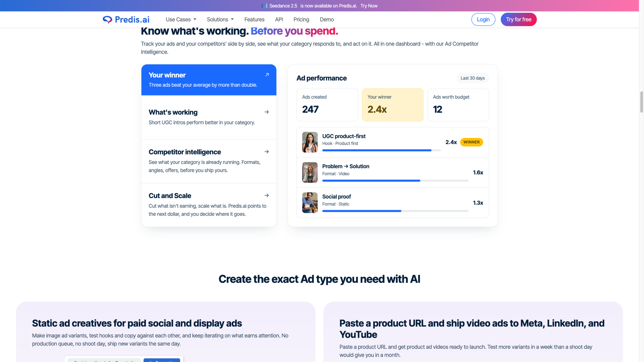Expand the Solutions dropdown
Image resolution: width=644 pixels, height=362 pixels.
220,19
